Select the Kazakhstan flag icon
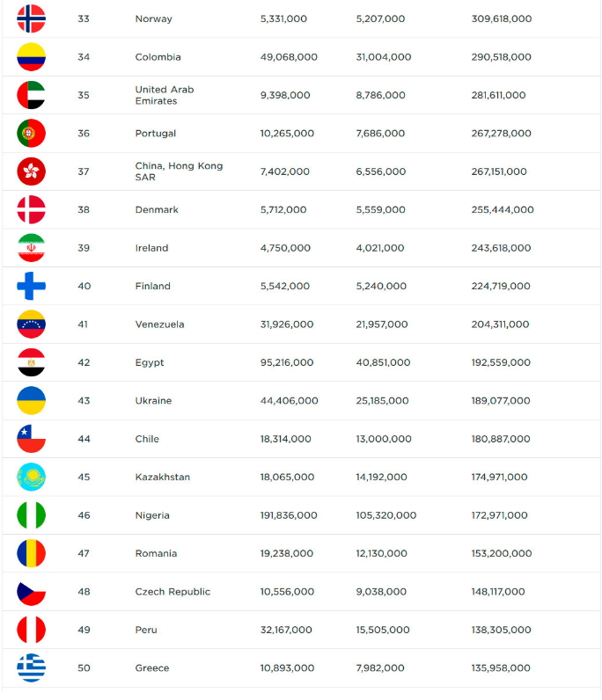Viewport: 602px width, 700px height. pyautogui.click(x=32, y=478)
